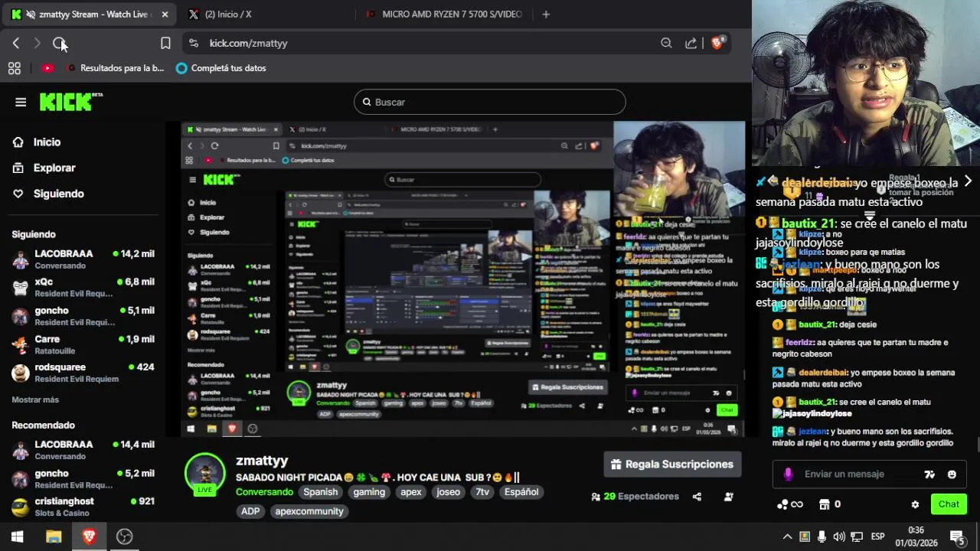Click the joseo tag

tap(449, 492)
